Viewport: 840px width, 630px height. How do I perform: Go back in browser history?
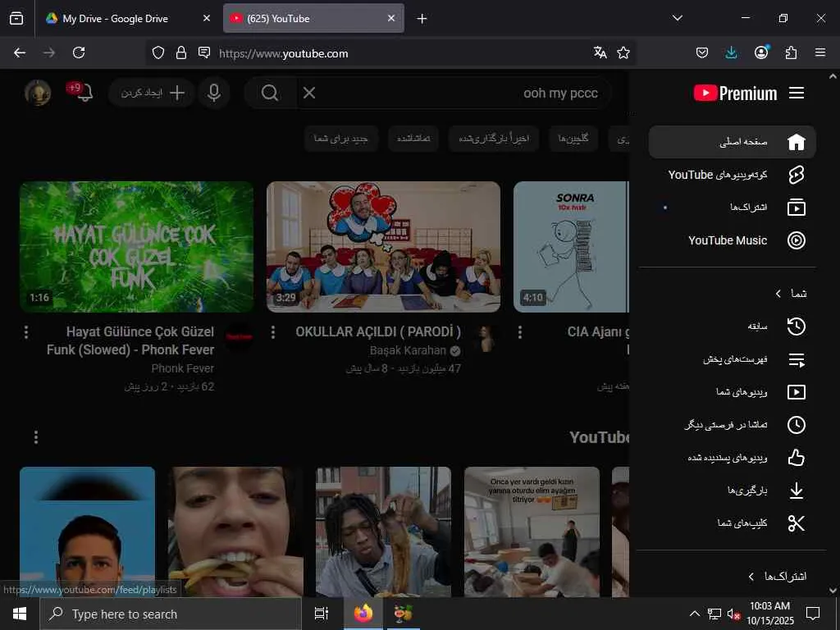20,52
